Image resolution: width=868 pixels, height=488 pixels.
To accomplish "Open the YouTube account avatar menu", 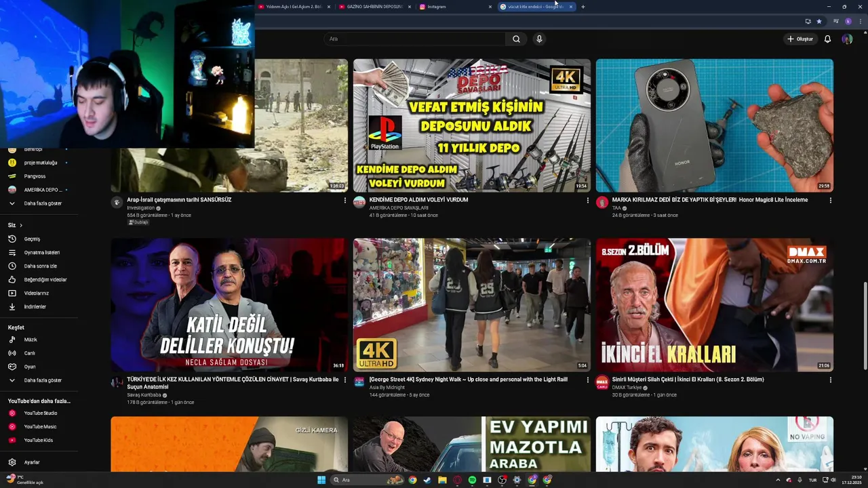I will click(x=847, y=39).
